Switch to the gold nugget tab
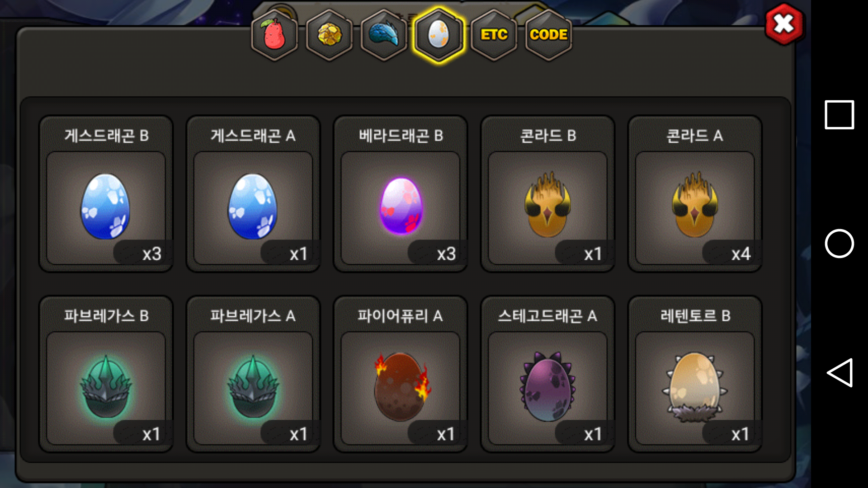This screenshot has height=488, width=868. point(330,35)
